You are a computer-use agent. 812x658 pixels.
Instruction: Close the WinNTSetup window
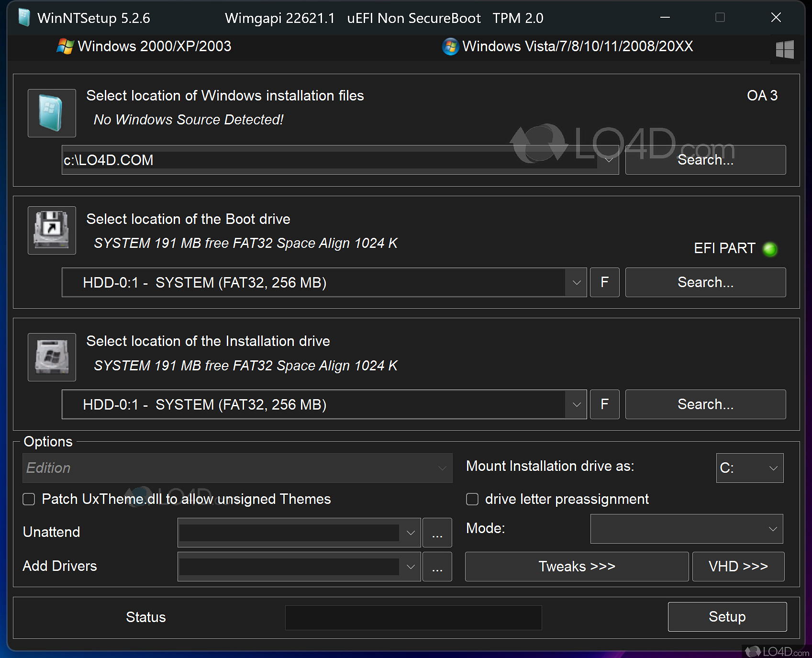point(776,18)
